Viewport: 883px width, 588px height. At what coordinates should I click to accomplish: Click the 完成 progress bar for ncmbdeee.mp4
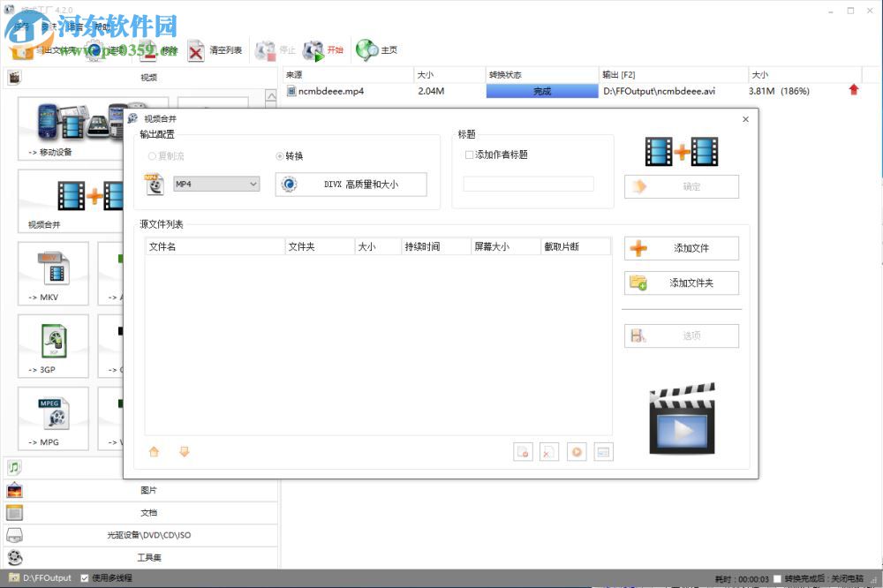point(541,91)
